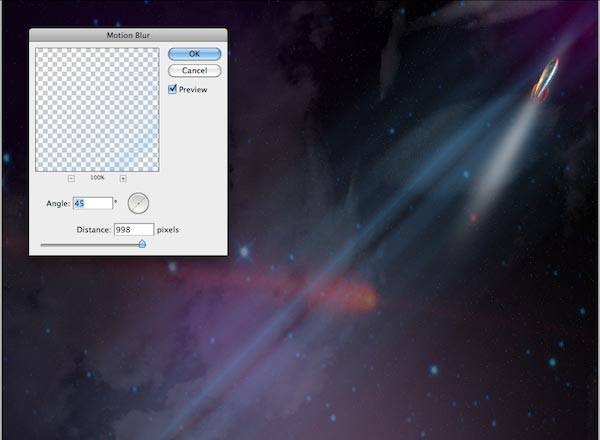Screen dimensions: 600x440
Task: Focus the Angle input field showing 45
Action: pyautogui.click(x=92, y=204)
